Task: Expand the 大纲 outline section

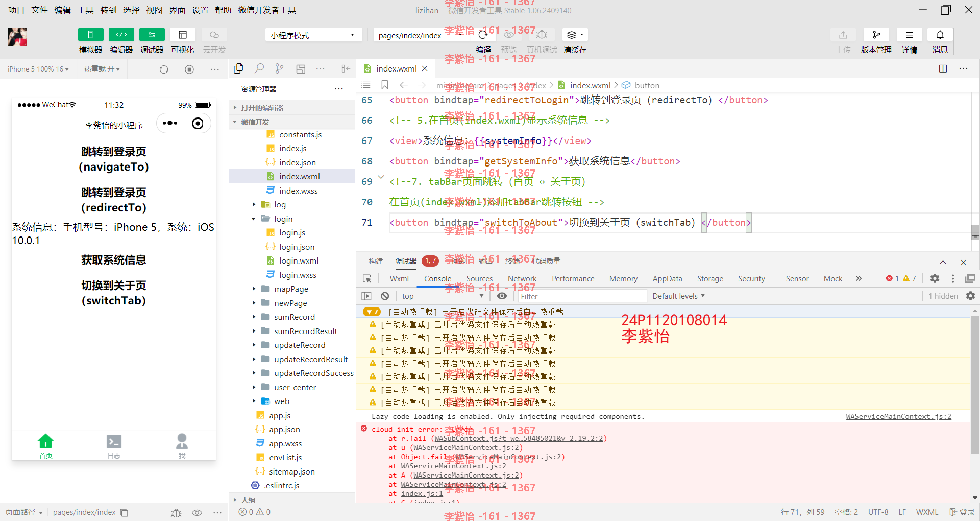Action: click(x=292, y=500)
